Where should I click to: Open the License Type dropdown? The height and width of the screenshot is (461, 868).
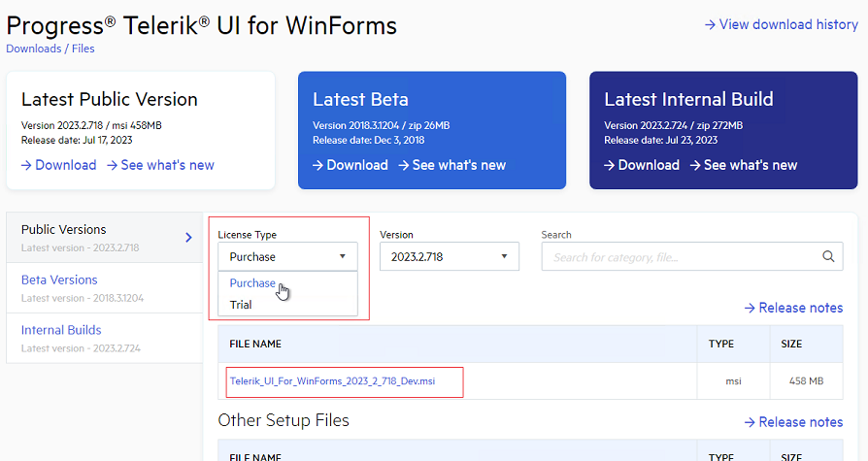point(287,257)
